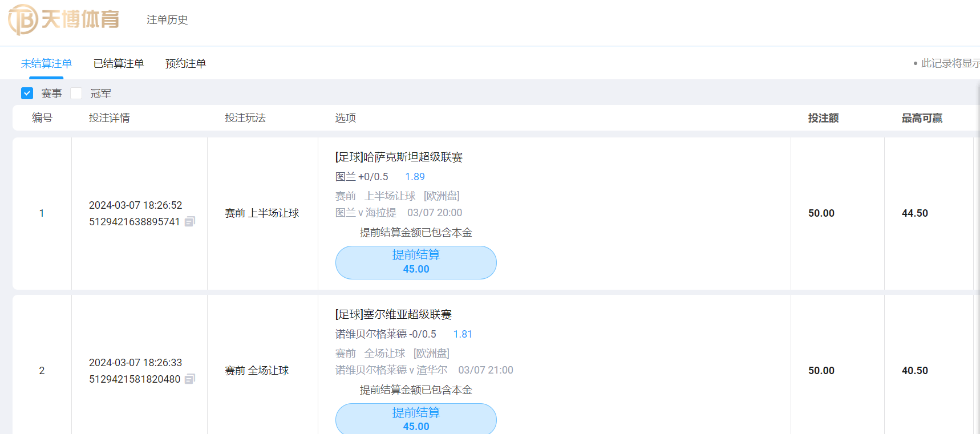Click 提前结算 for 诺维贝尔格莱德 bet
The height and width of the screenshot is (434, 980).
416,419
